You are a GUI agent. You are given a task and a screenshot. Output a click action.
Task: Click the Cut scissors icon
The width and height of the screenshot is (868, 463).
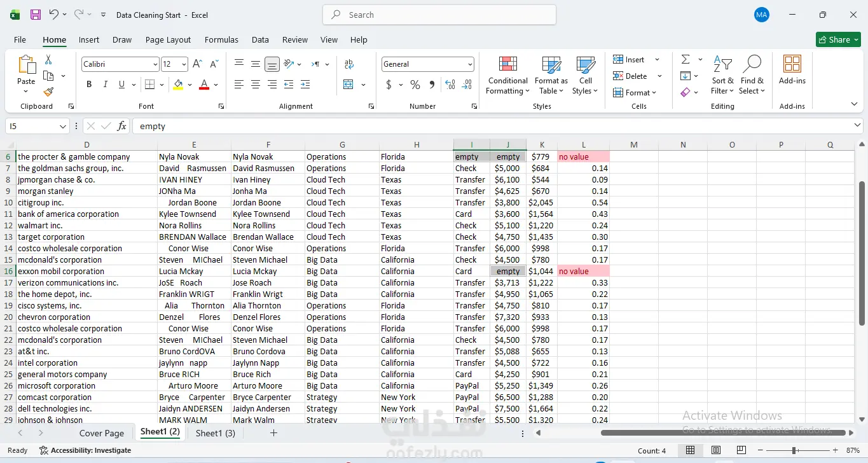click(x=48, y=59)
